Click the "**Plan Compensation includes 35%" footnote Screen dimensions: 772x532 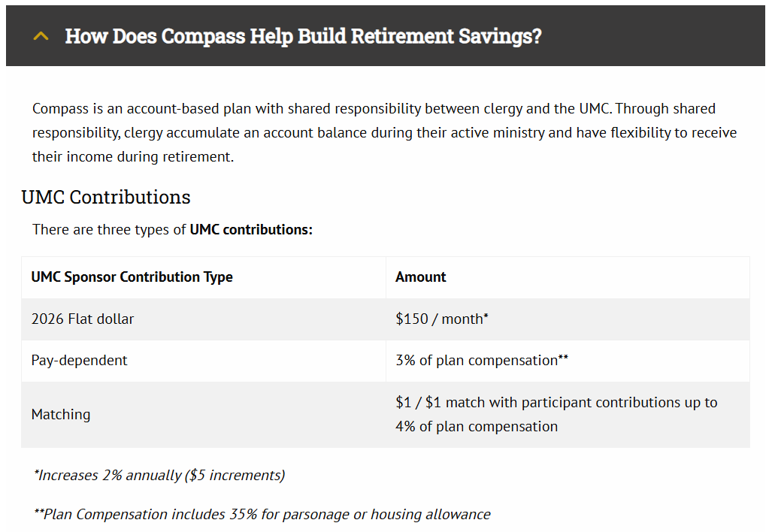pyautogui.click(x=262, y=515)
